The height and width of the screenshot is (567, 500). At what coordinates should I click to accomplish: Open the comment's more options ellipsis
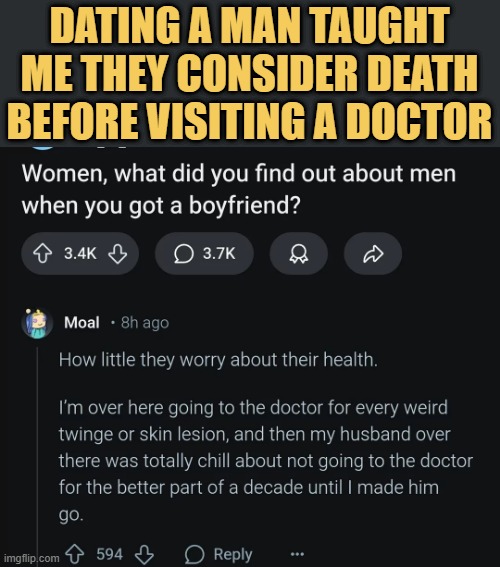pos(297,554)
